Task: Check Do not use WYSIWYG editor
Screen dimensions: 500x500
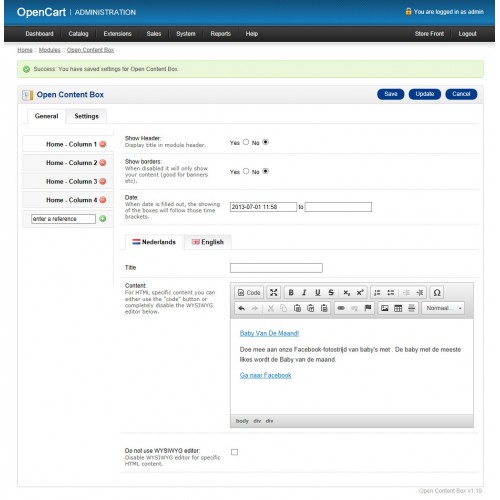Action: click(x=234, y=452)
